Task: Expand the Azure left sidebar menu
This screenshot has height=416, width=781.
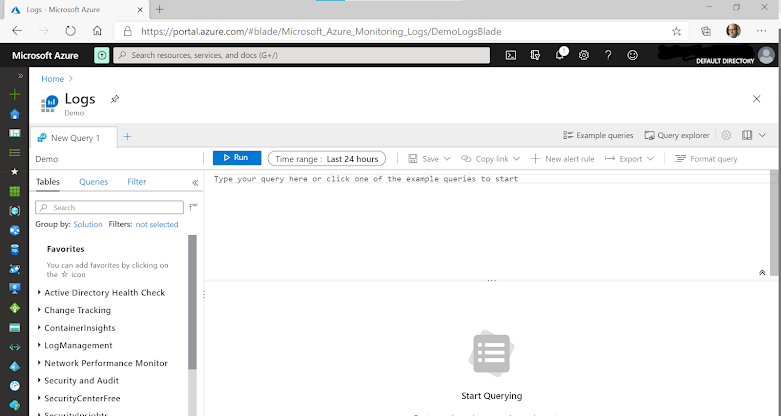Action: click(x=20, y=76)
